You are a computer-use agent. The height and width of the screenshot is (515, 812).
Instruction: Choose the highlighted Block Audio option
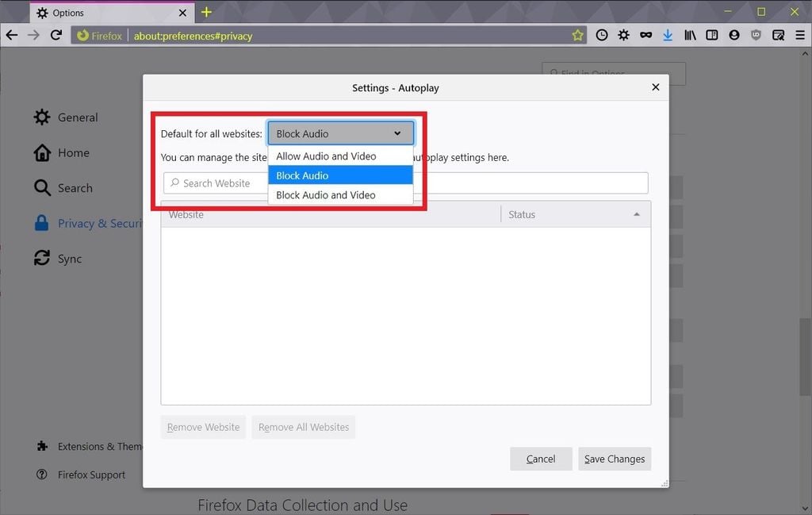point(340,175)
